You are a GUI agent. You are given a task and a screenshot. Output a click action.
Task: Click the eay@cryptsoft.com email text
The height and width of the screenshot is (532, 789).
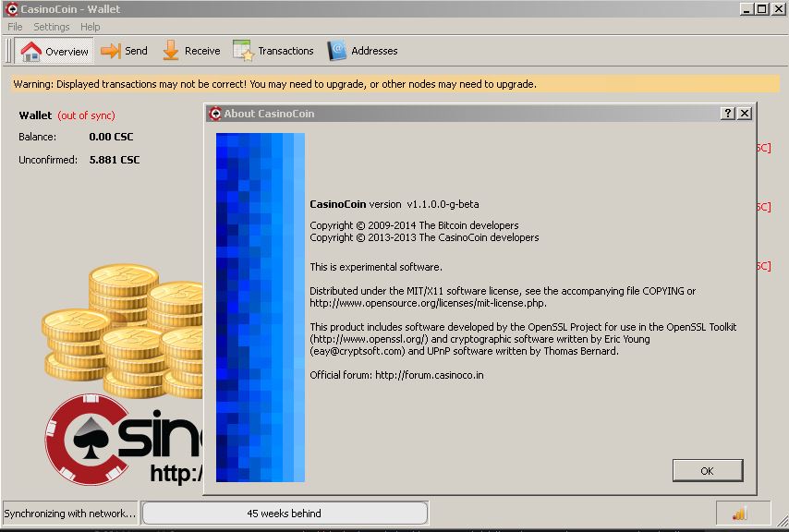point(358,351)
